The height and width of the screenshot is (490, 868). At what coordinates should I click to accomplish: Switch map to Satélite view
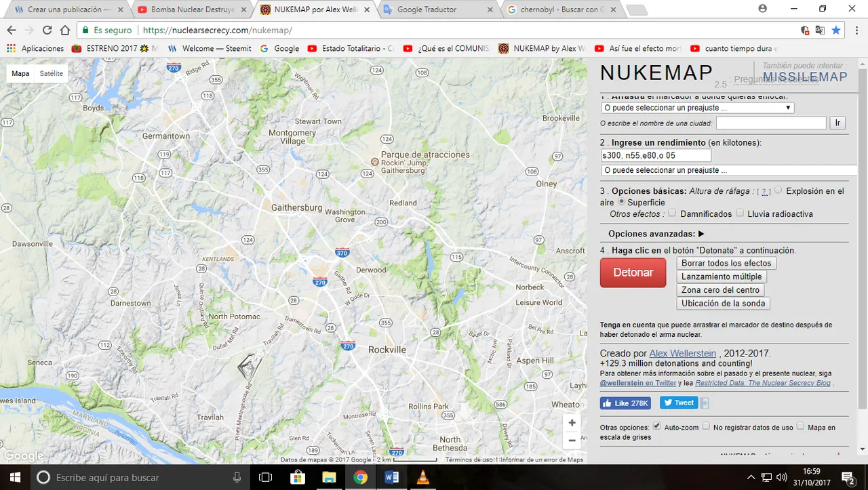pos(52,73)
